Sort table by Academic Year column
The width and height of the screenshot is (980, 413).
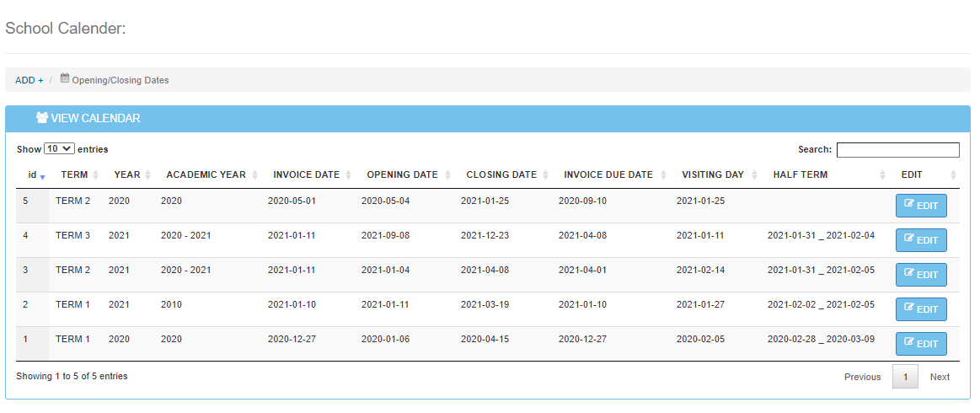click(206, 174)
